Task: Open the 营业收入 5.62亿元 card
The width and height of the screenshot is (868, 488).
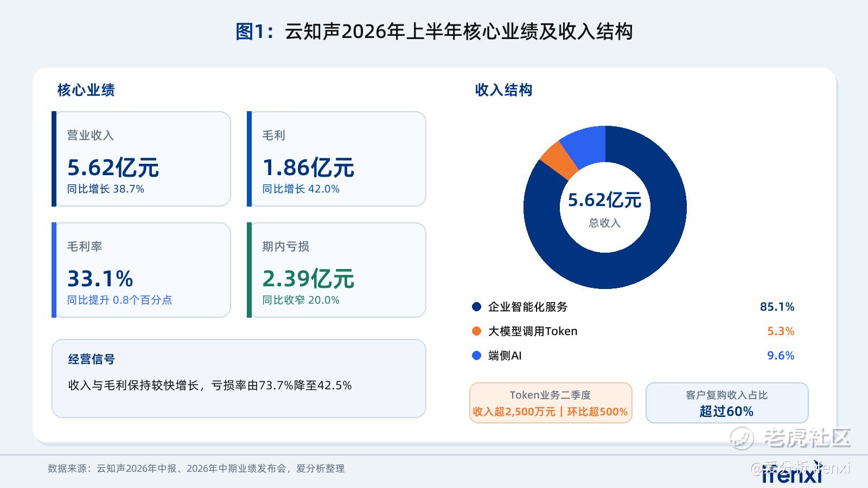Action: point(141,159)
